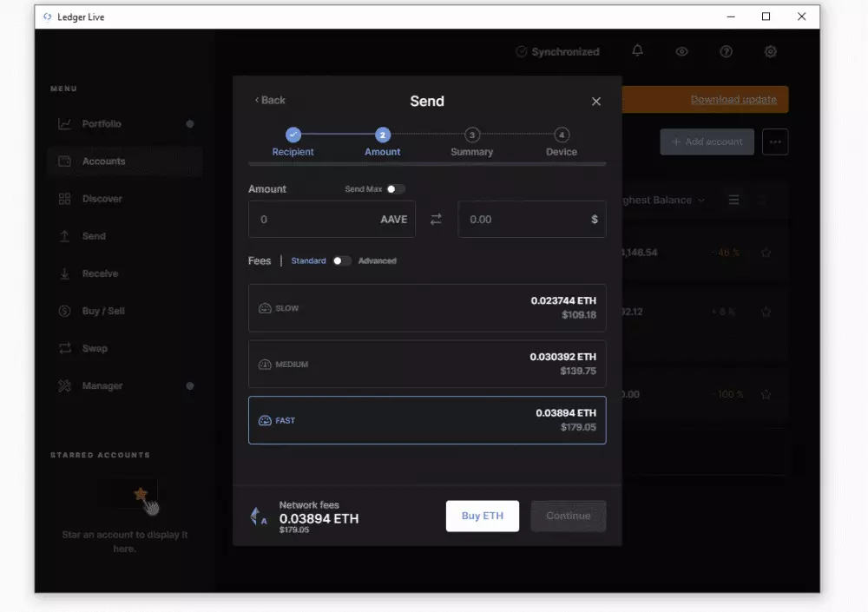Open the three-dots more options menu

(x=775, y=141)
